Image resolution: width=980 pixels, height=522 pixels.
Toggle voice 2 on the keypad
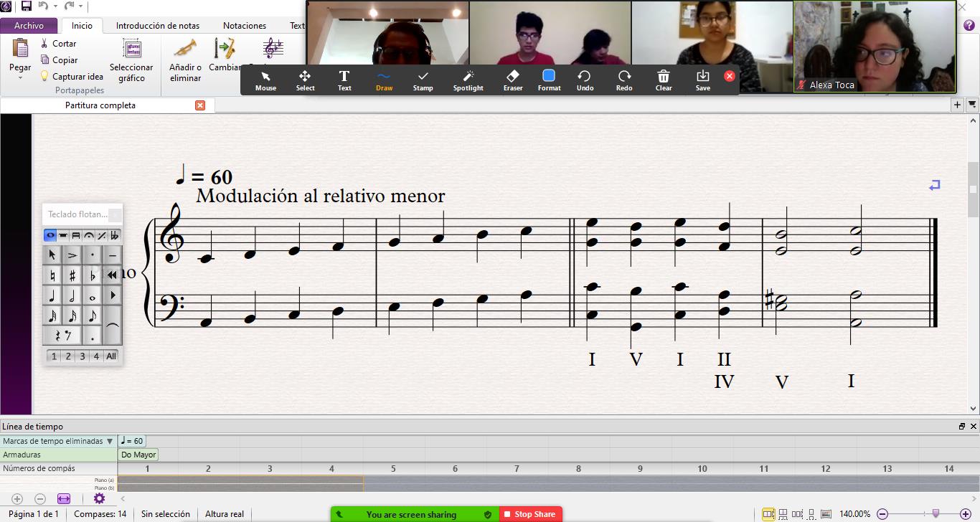click(x=68, y=356)
